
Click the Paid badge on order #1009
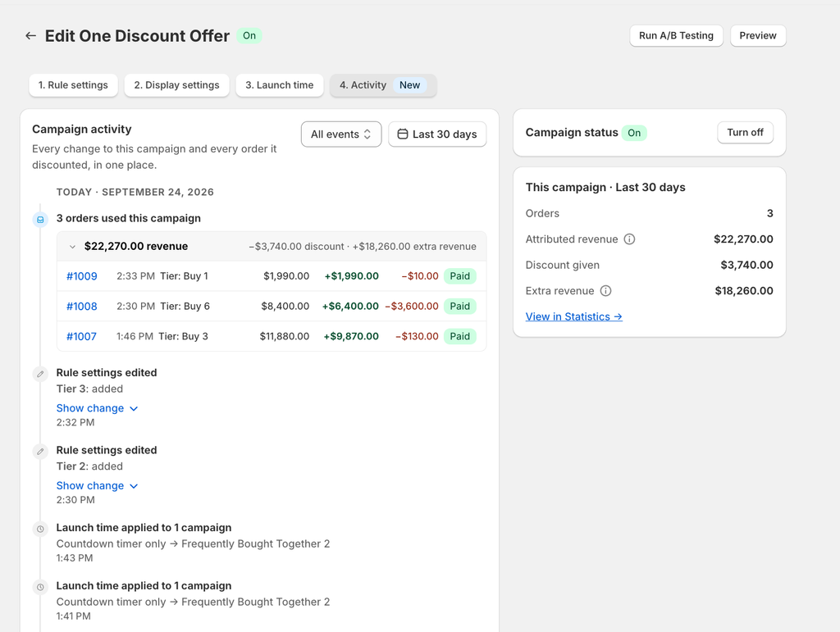coord(459,276)
